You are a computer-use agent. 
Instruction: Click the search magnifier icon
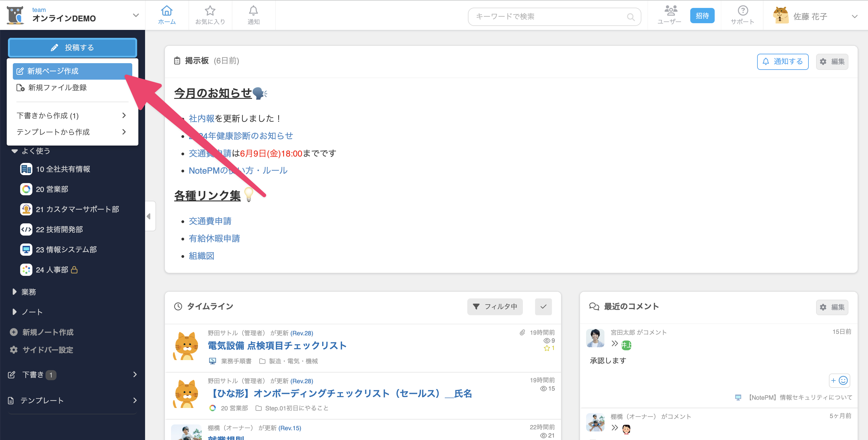tap(630, 17)
